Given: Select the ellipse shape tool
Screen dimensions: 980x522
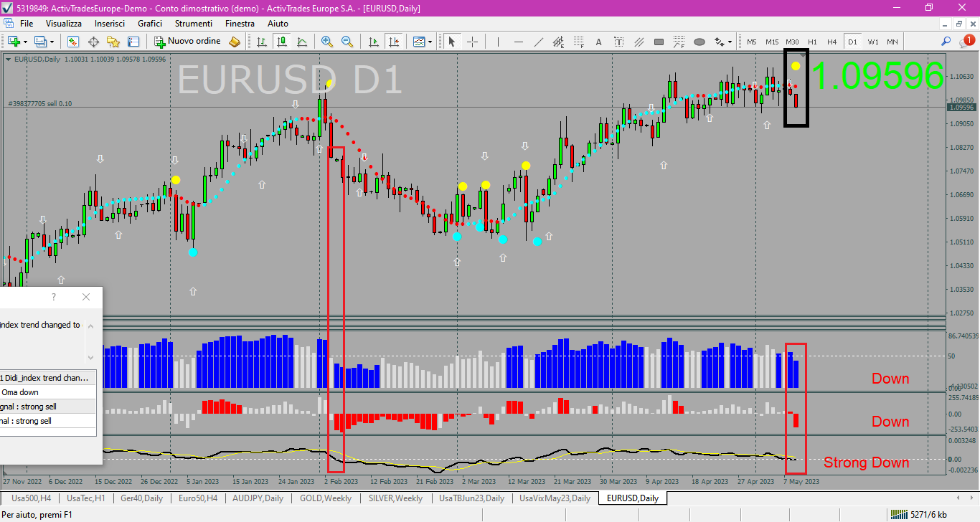Looking at the screenshot, I should pyautogui.click(x=699, y=42).
